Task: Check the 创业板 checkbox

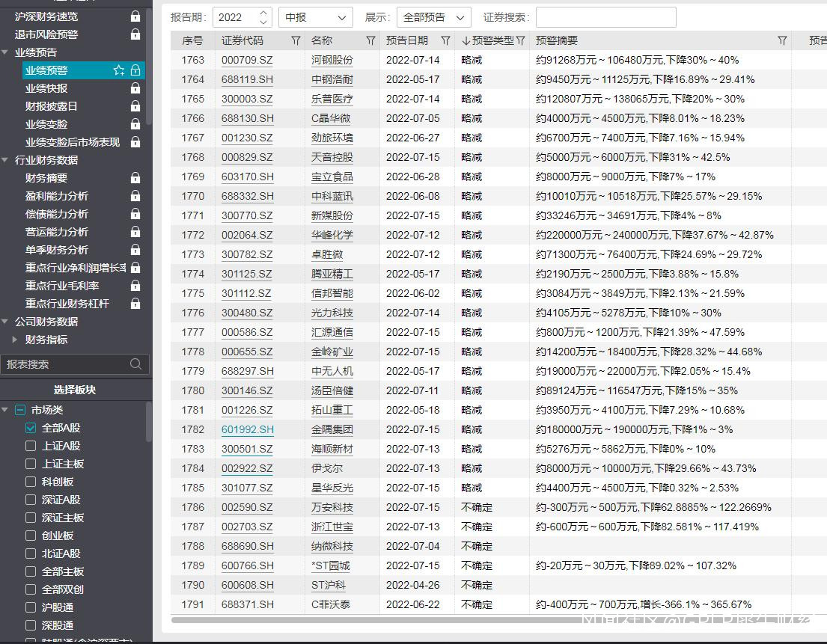Action: pyautogui.click(x=31, y=536)
